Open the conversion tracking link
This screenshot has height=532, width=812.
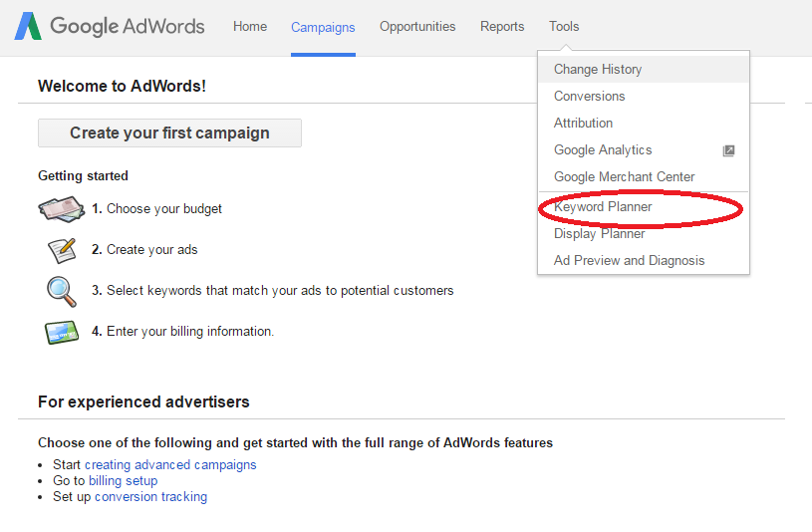tap(150, 497)
